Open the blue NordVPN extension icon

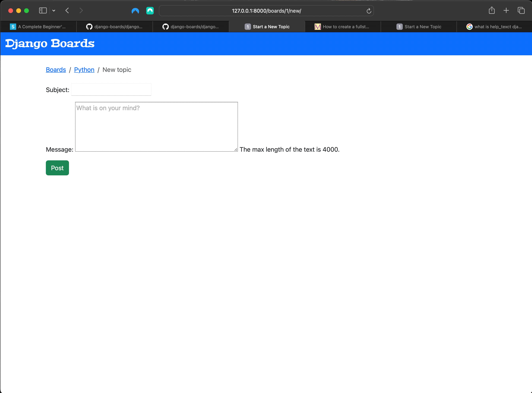[x=135, y=11]
